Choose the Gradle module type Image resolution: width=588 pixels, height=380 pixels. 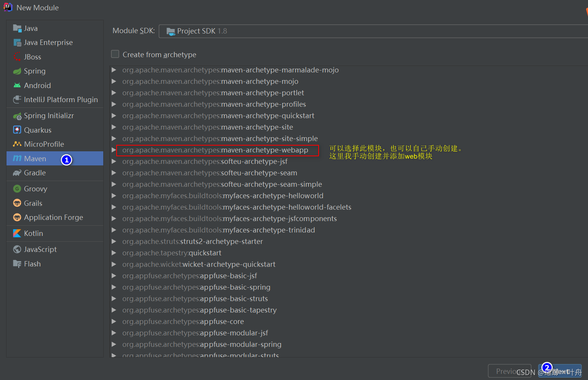point(55,173)
